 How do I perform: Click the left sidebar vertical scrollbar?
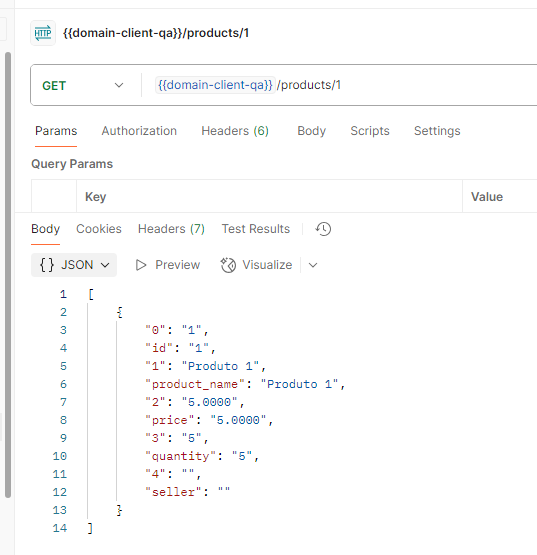tap(8, 275)
